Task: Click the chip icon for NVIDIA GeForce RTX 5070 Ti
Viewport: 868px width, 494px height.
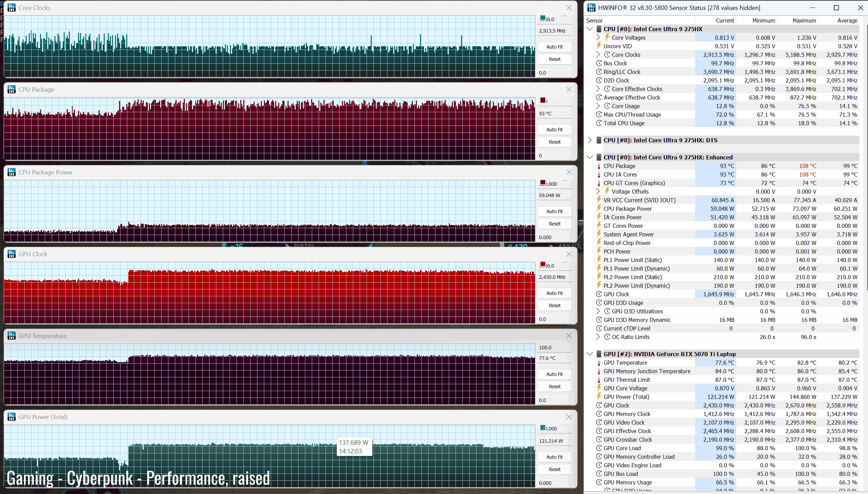Action: 599,354
